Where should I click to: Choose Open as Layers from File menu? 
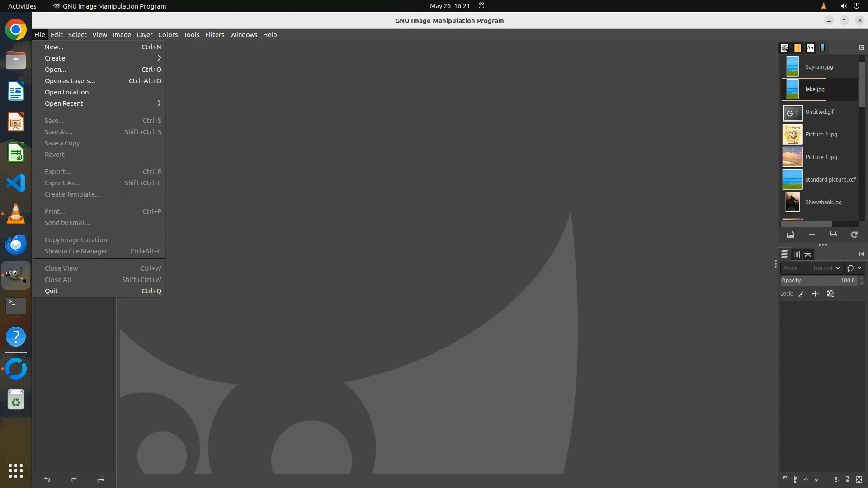[70, 81]
